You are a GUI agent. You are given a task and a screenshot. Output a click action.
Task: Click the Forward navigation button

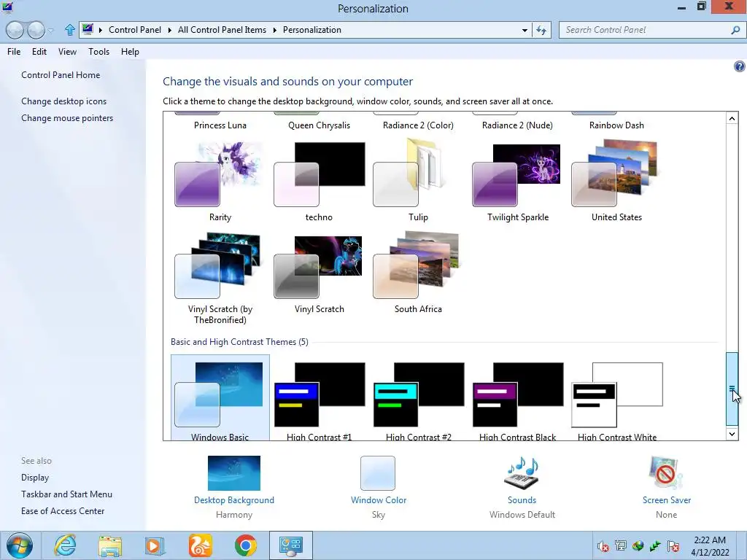(x=36, y=30)
